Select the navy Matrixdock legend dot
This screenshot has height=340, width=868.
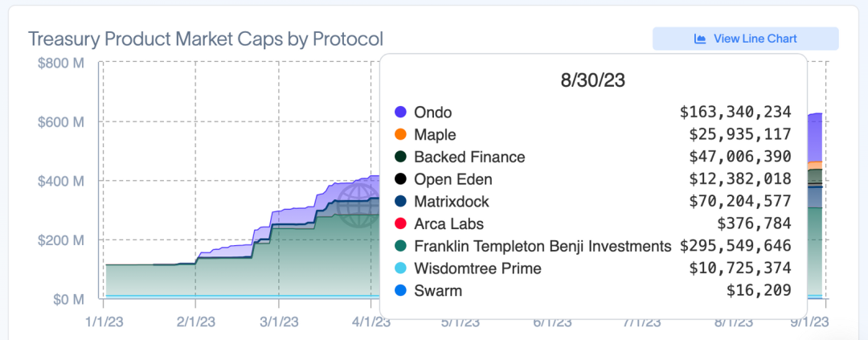[x=400, y=202]
